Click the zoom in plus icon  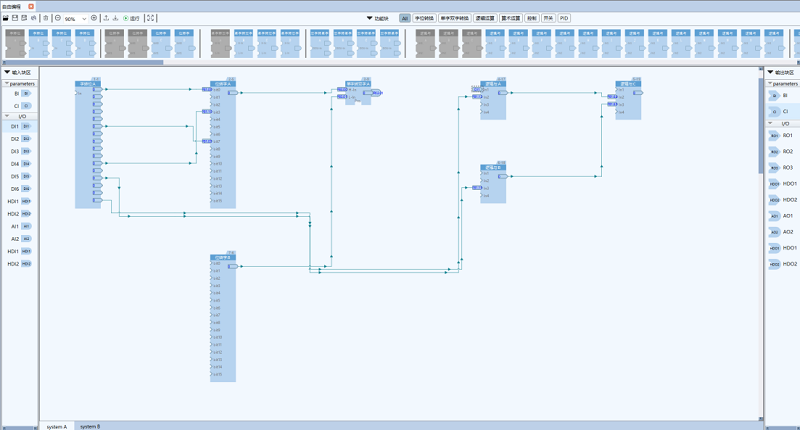[94, 18]
